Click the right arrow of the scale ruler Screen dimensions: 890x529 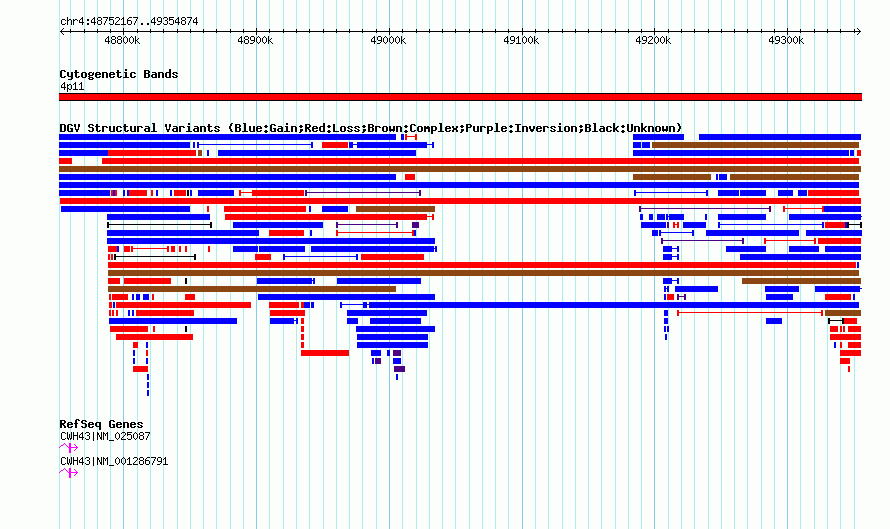tap(859, 31)
